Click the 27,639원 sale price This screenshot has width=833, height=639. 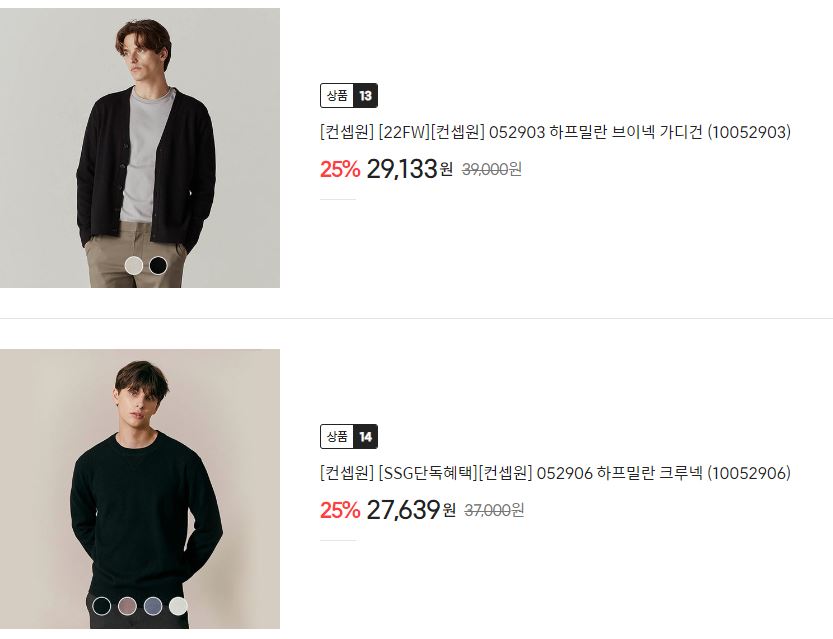411,510
